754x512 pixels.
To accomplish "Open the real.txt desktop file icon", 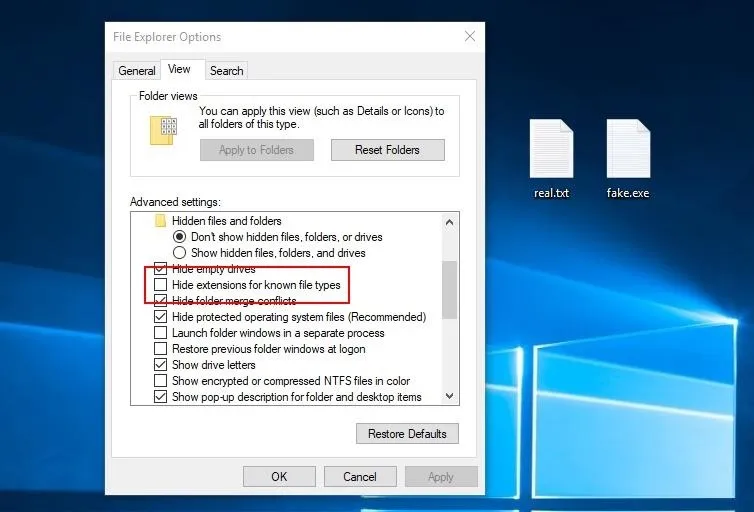I will point(552,149).
